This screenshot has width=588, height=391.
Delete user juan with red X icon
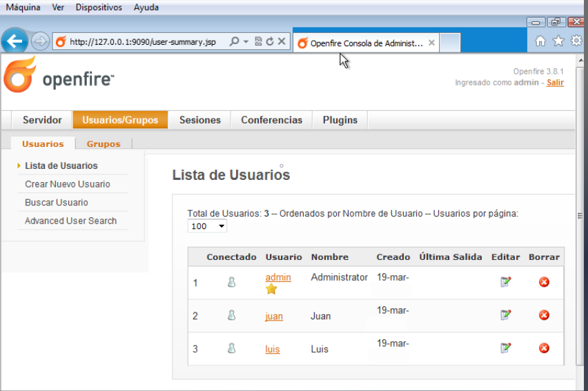point(544,315)
